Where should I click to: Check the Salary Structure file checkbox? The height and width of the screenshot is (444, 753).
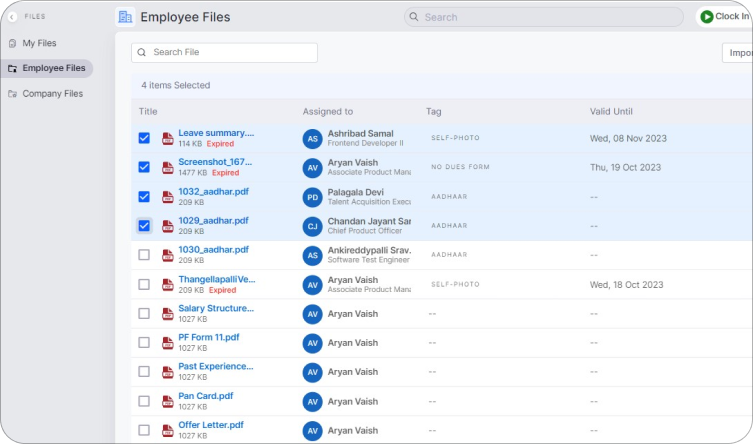[144, 313]
